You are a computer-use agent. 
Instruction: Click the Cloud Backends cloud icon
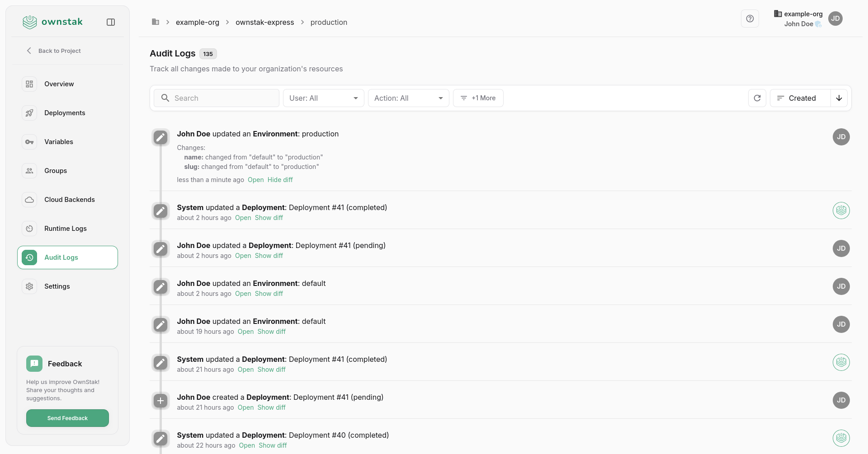coord(29,200)
